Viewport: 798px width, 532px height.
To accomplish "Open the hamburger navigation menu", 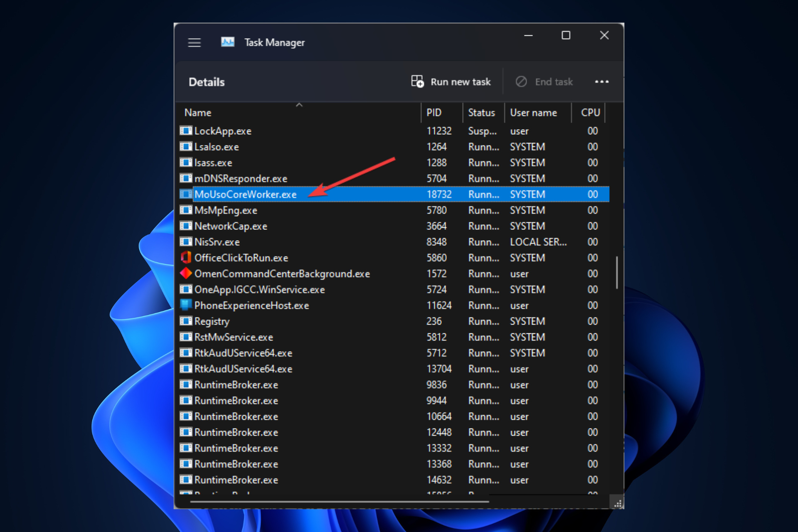I will (194, 42).
